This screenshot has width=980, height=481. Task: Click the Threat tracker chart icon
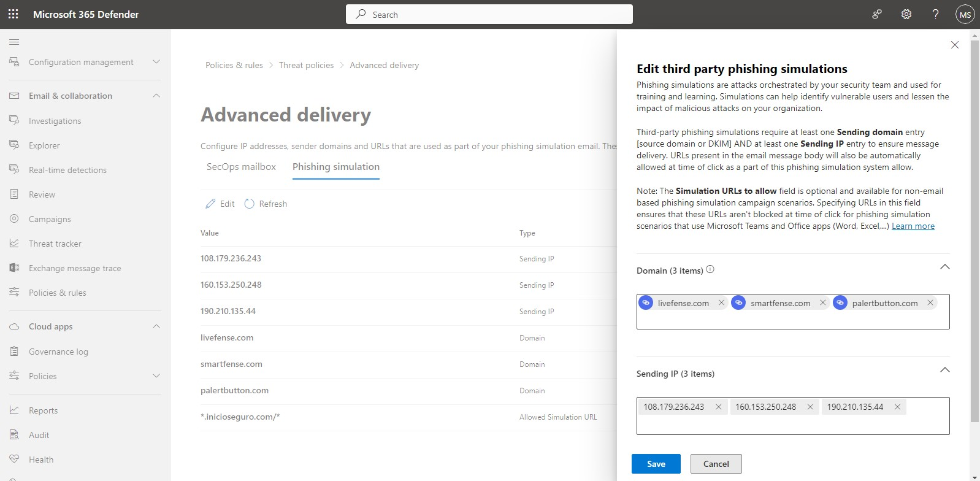pyautogui.click(x=14, y=244)
